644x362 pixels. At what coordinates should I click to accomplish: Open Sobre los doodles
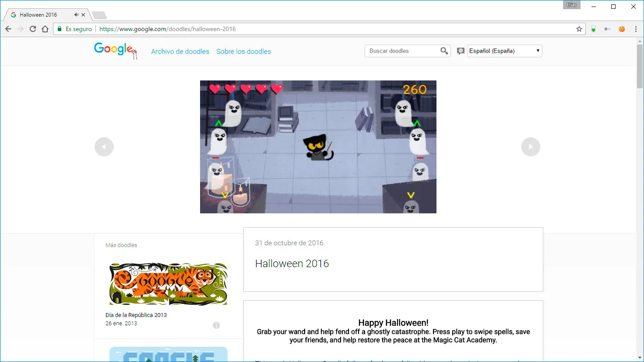(243, 52)
